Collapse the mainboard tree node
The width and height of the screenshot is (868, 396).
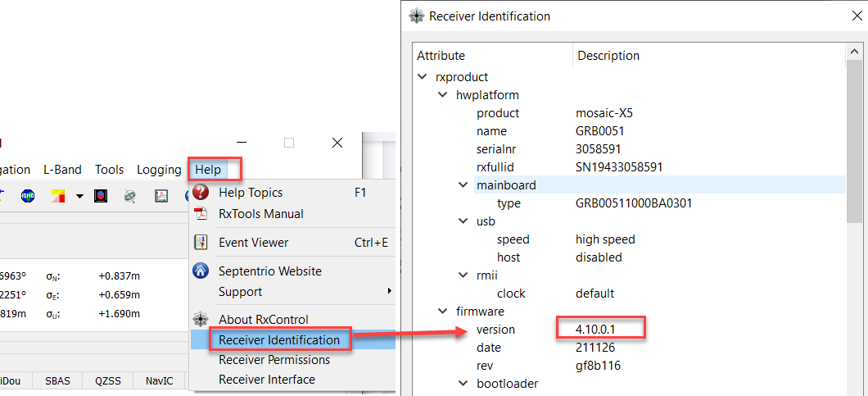point(463,184)
